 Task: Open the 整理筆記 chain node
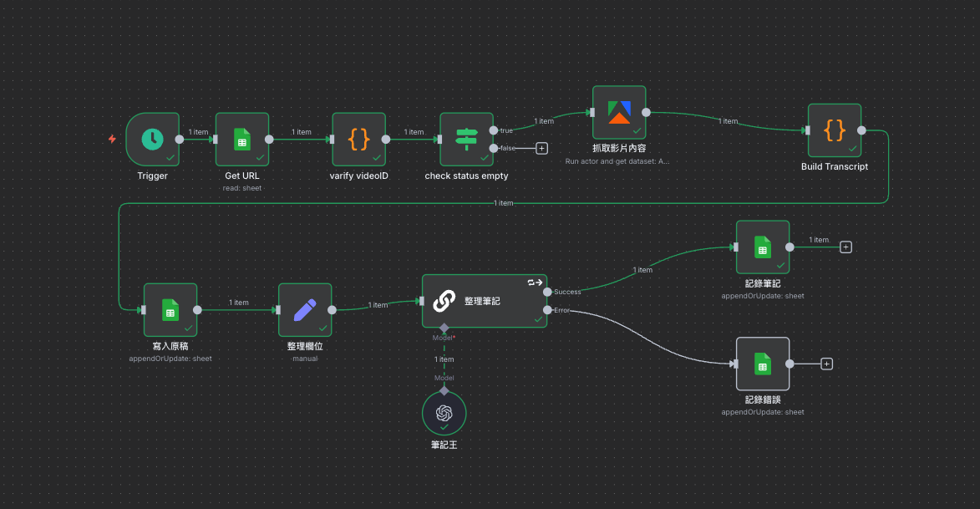coord(484,301)
